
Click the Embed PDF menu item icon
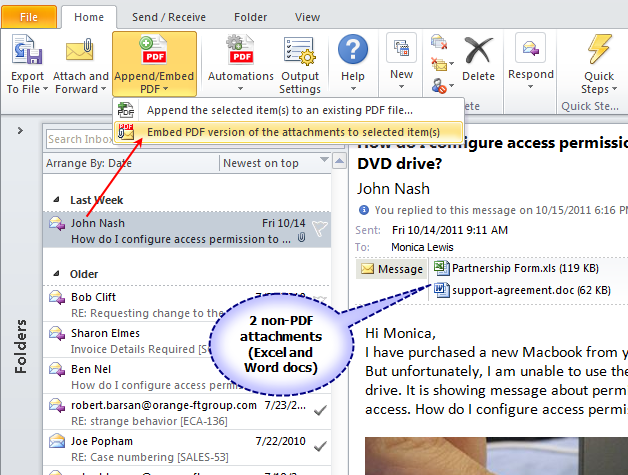pyautogui.click(x=126, y=132)
